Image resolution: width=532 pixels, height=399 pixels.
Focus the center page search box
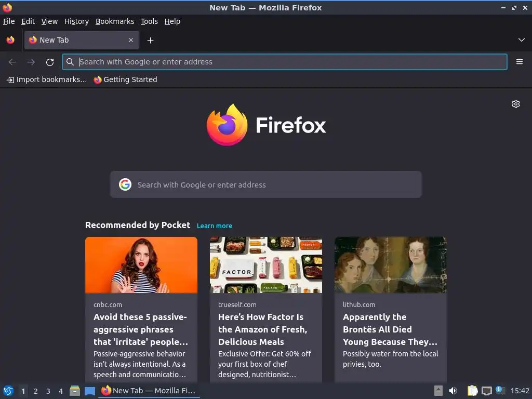265,184
